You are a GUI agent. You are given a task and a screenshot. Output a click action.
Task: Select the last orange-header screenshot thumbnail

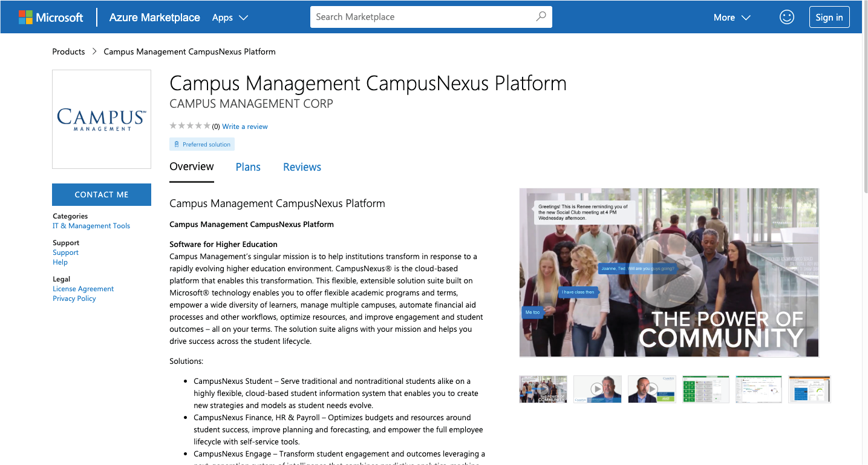(x=809, y=389)
